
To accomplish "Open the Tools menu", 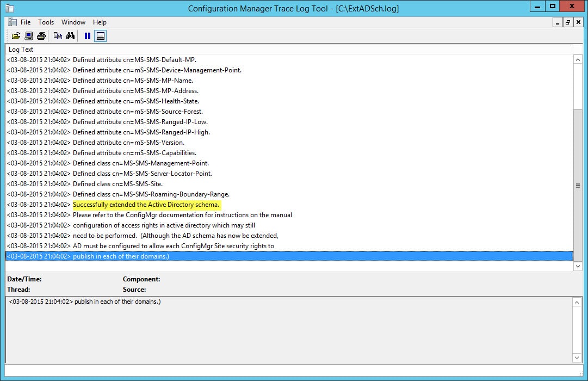I will tap(46, 22).
